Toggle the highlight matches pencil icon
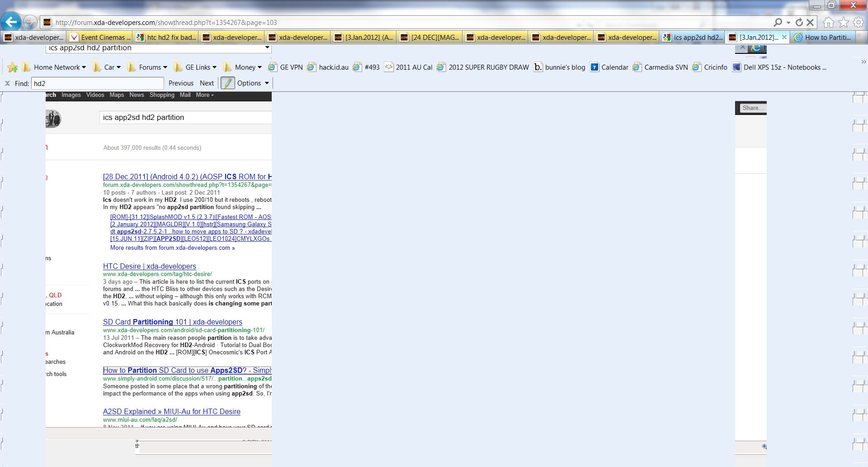This screenshot has height=467, width=868. click(x=227, y=83)
